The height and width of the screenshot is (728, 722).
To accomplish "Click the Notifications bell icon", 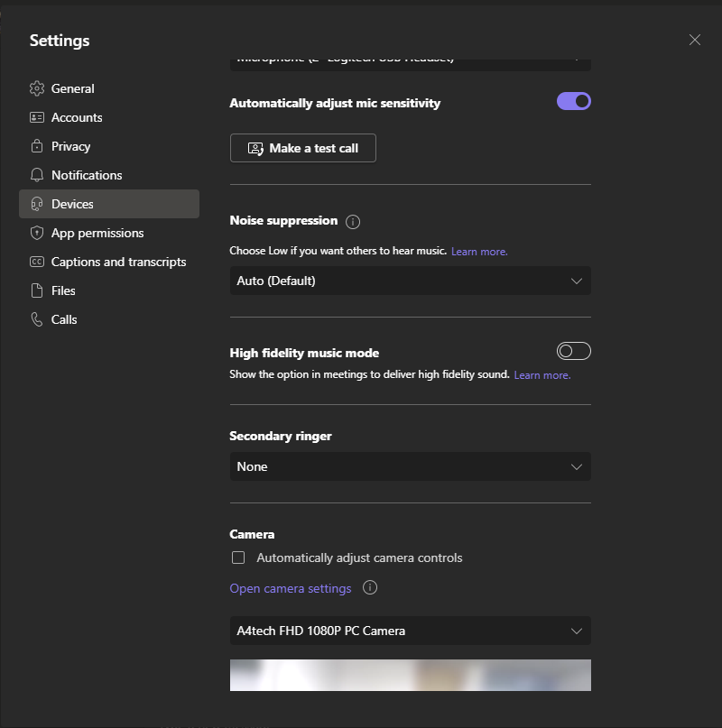I will [36, 175].
